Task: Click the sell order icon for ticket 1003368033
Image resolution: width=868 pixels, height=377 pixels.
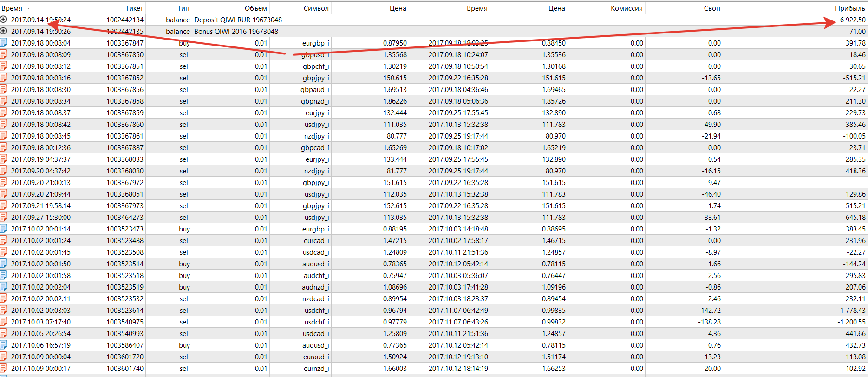Action: click(3, 159)
